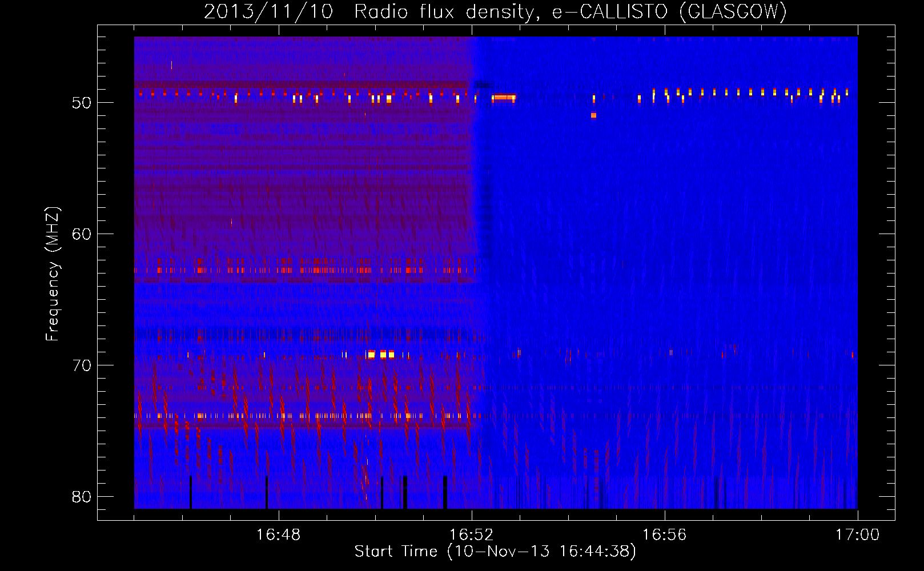924x571 pixels.
Task: Click the plot title "2013/11/10 Radio flux density, e-CALLISTO (GLASGOW)"
Action: tap(495, 11)
